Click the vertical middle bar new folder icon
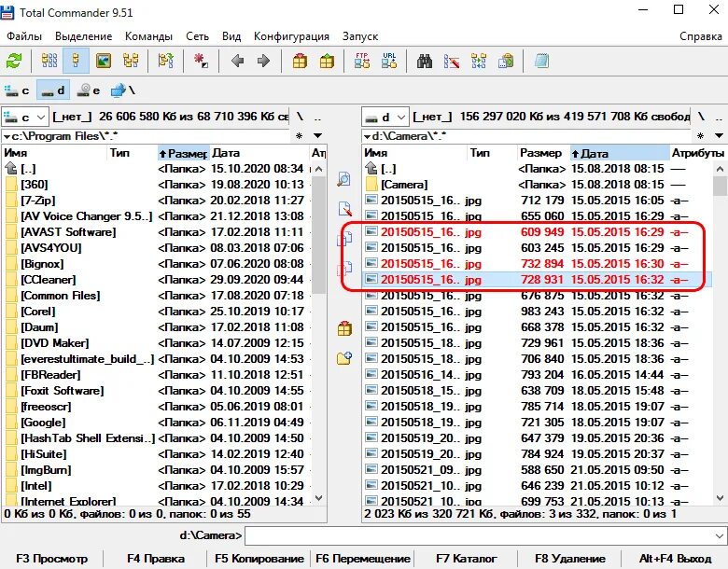 click(344, 358)
